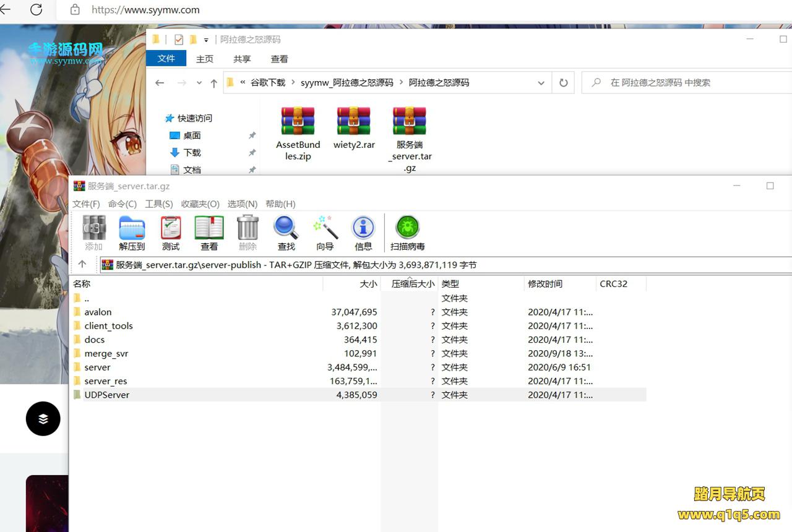Switch to the 共享 ribbon tab
Image resolution: width=792 pixels, height=532 pixels.
pos(242,59)
